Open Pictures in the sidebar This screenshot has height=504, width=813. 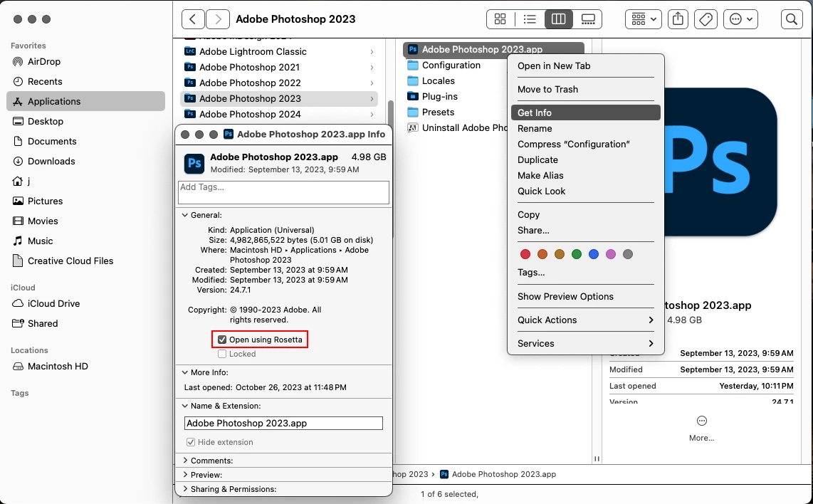tap(85, 201)
